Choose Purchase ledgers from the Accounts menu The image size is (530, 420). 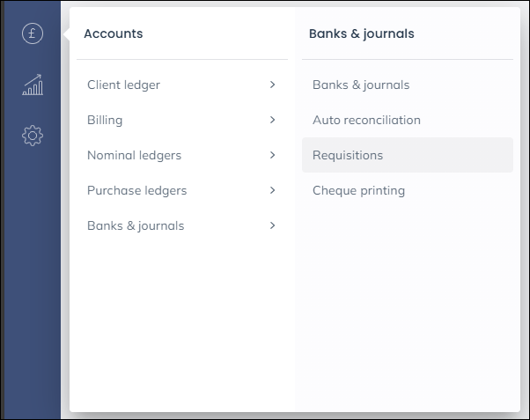click(x=136, y=190)
